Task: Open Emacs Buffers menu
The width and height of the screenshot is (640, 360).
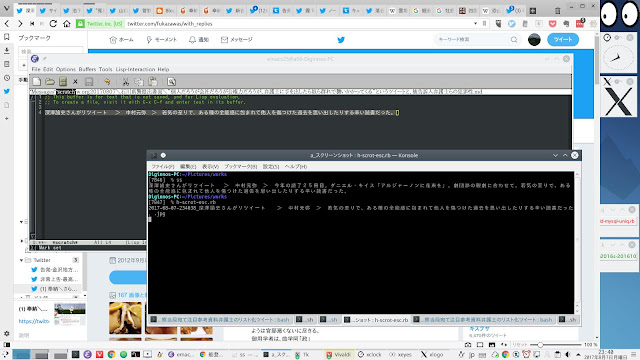Action: tap(87, 69)
